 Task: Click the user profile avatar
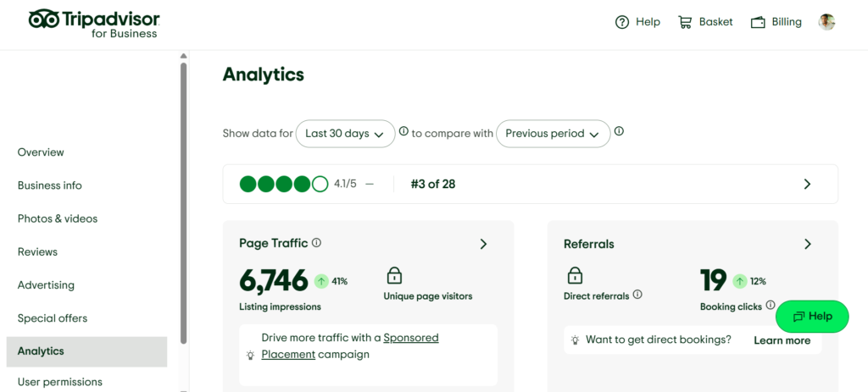[826, 22]
